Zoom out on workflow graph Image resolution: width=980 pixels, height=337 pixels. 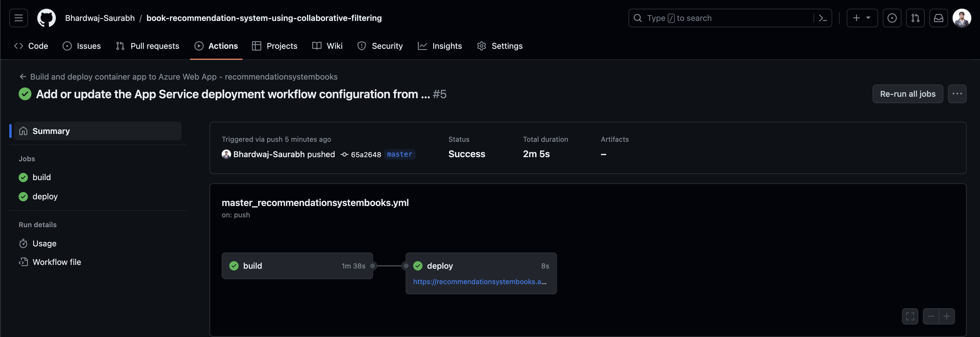[x=931, y=316]
